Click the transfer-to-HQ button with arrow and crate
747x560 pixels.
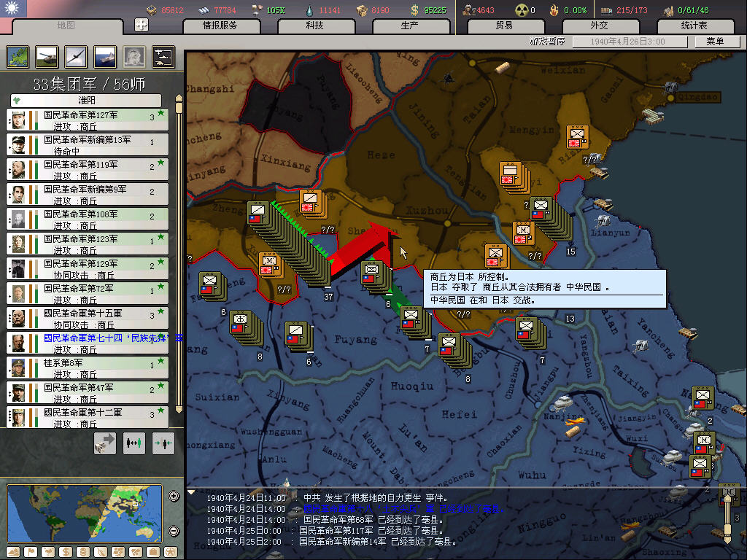click(x=105, y=443)
